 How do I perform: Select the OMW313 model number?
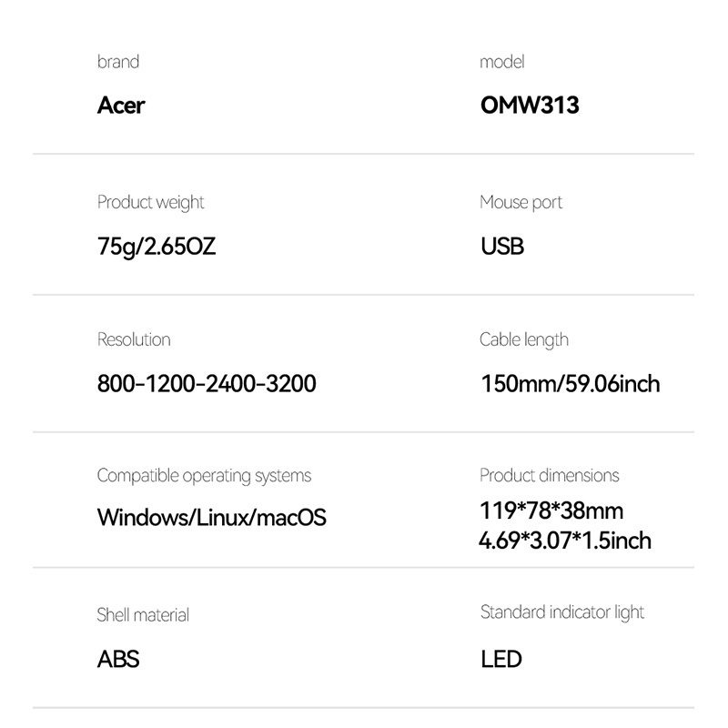point(530,105)
